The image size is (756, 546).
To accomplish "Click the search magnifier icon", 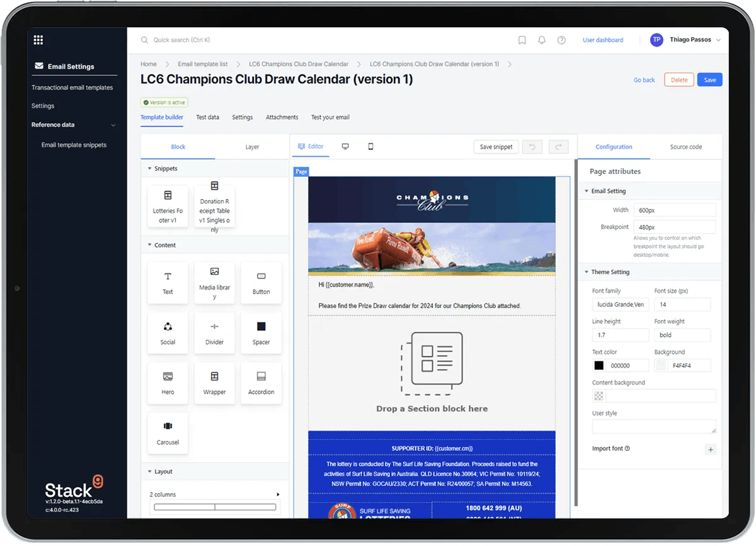I will 145,40.
